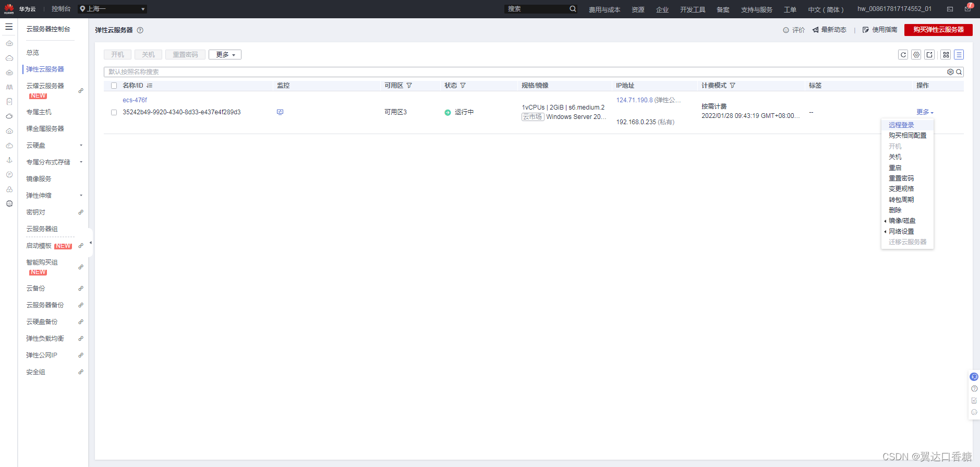
Task: Select 变更规格 in the actions menu
Action: (x=901, y=189)
